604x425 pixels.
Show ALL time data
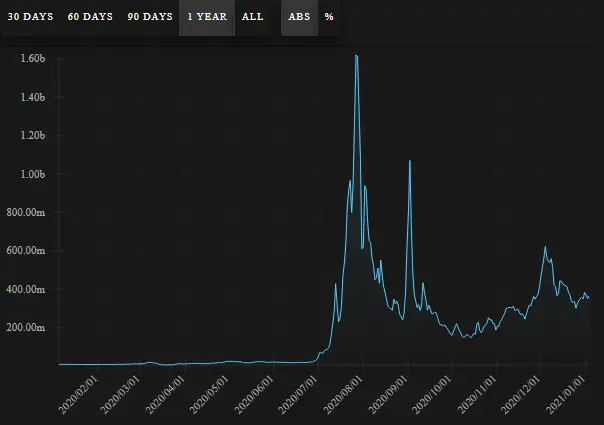(x=253, y=17)
